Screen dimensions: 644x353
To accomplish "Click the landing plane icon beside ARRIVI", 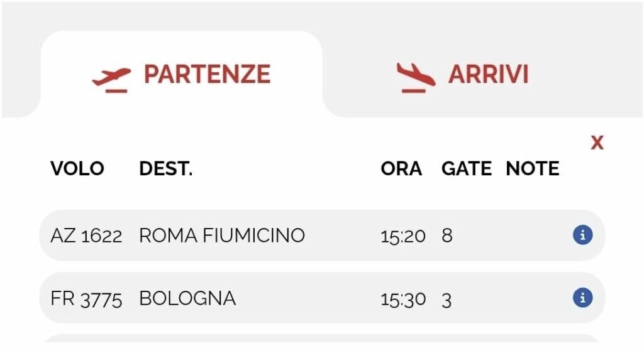I will coord(415,78).
